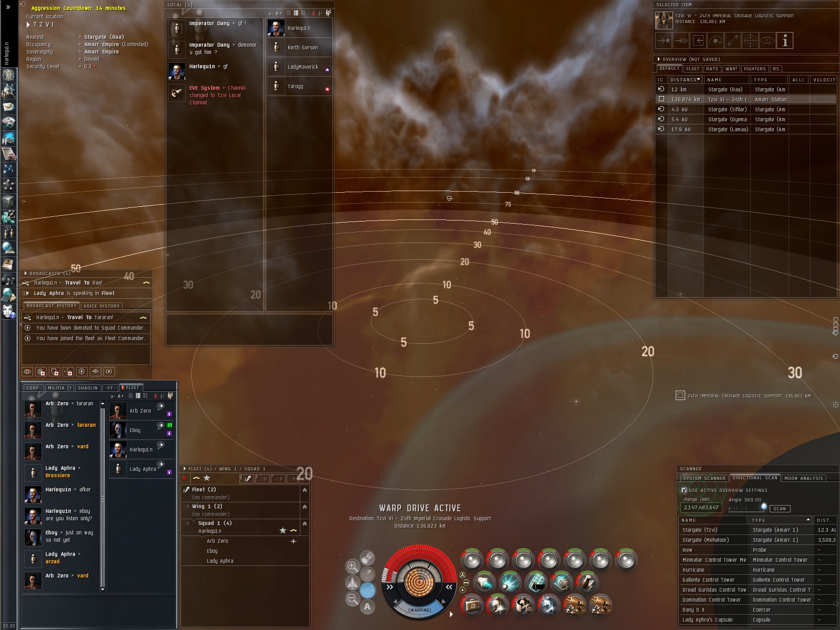Click the Devoid region link
The width and height of the screenshot is (840, 630).
91,59
